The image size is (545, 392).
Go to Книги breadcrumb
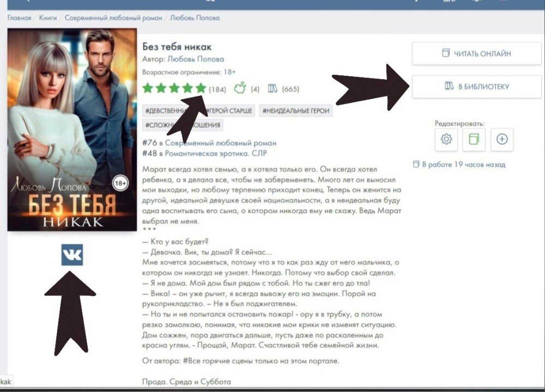(x=47, y=18)
